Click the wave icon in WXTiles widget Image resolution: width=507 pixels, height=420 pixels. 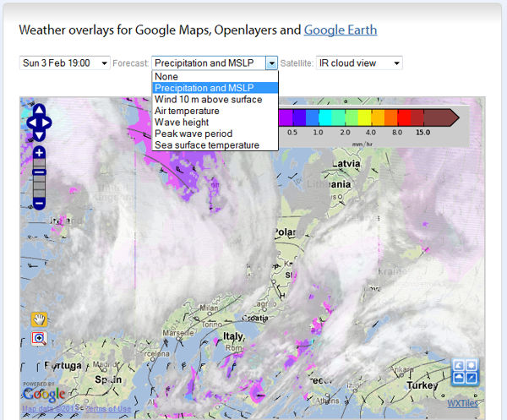[x=459, y=365]
